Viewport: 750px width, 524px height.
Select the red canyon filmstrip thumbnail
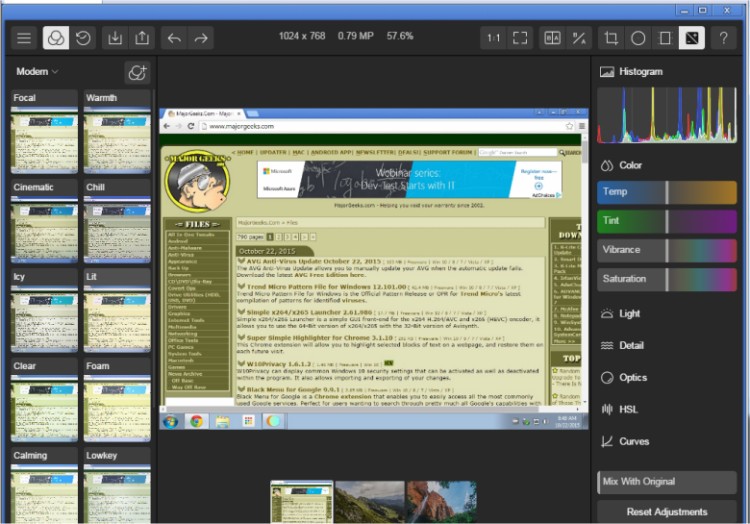[x=441, y=502]
